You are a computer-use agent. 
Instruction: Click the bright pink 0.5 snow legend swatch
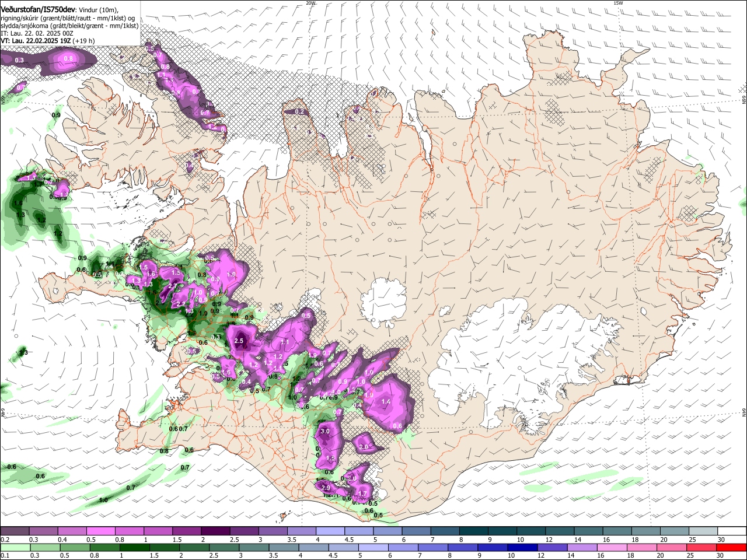(100, 531)
